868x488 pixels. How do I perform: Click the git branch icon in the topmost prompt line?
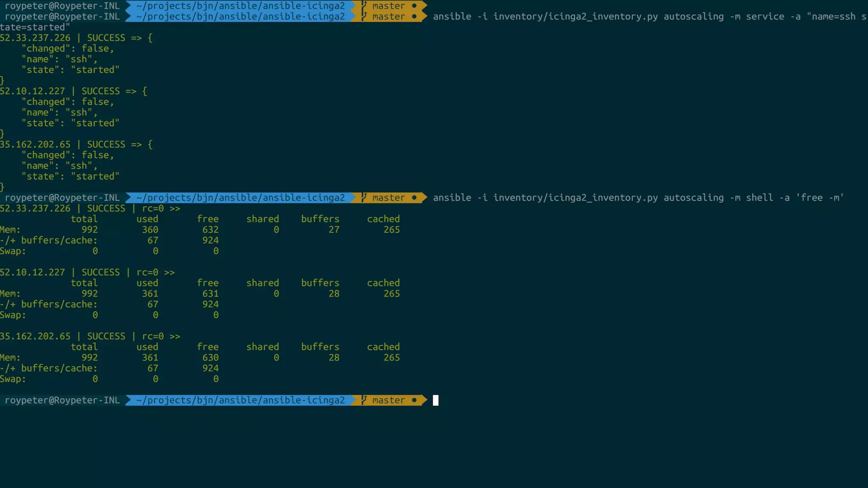[x=364, y=6]
